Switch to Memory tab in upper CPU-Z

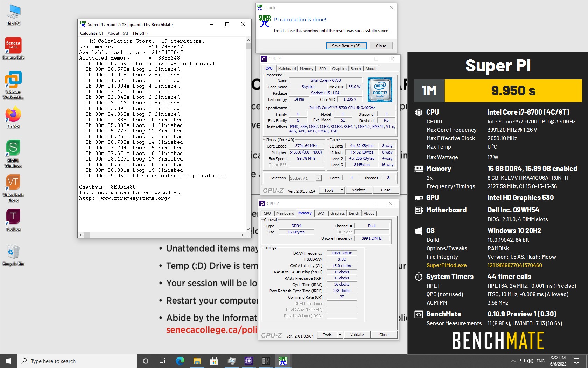[307, 69]
